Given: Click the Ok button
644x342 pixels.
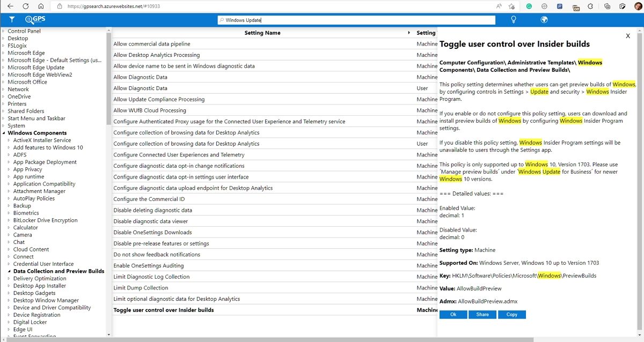Looking at the screenshot, I should tap(453, 315).
